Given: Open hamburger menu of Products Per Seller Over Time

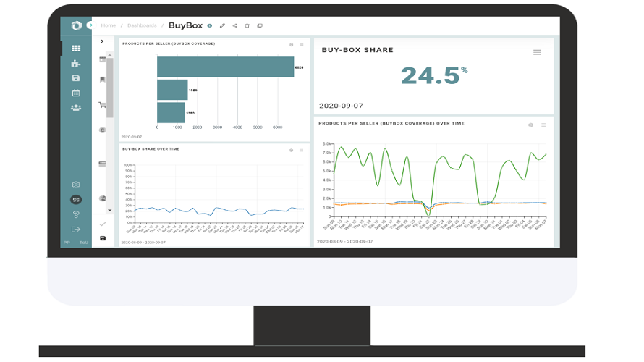Looking at the screenshot, I should [x=543, y=125].
